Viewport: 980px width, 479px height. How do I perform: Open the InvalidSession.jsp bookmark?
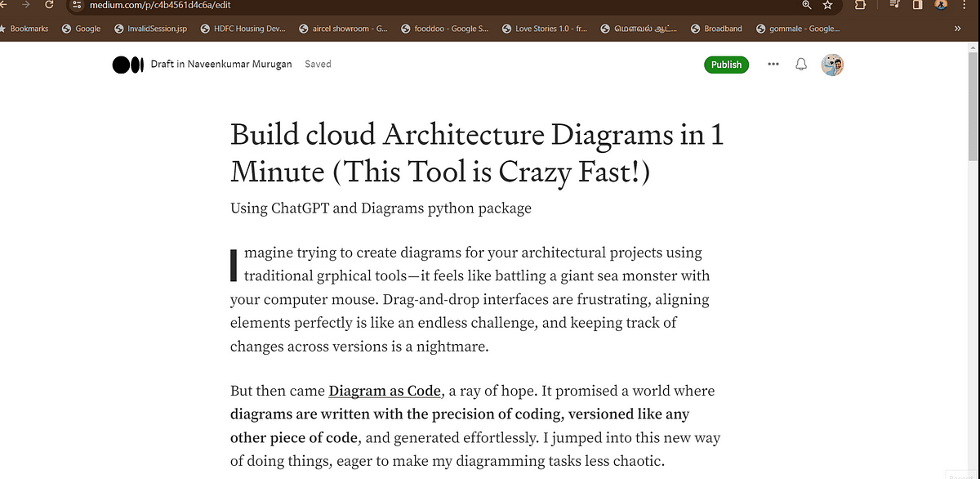tap(151, 29)
